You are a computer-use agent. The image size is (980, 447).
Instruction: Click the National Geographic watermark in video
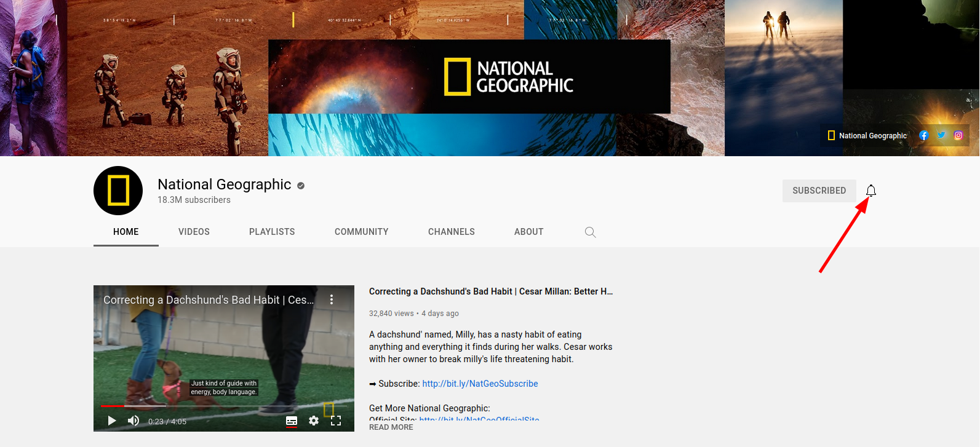point(329,409)
